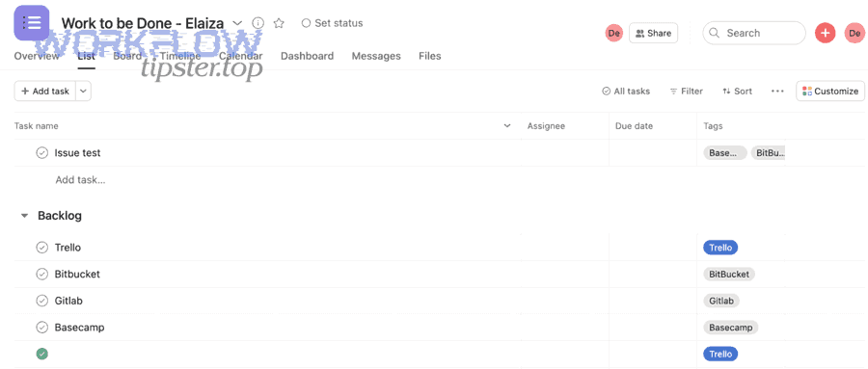Viewport: 868px width, 369px height.
Task: Open the Gitlab task
Action: point(68,301)
